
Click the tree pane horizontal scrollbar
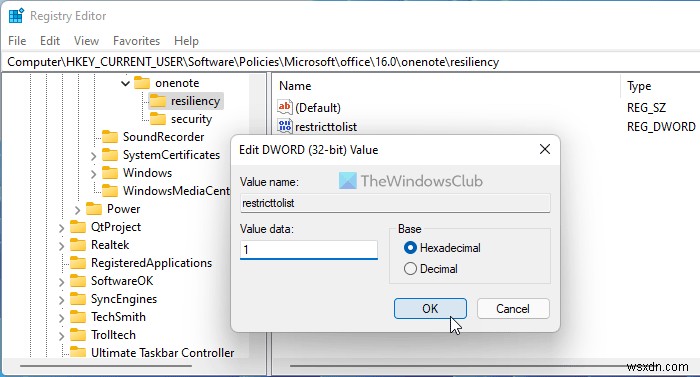[x=106, y=366]
